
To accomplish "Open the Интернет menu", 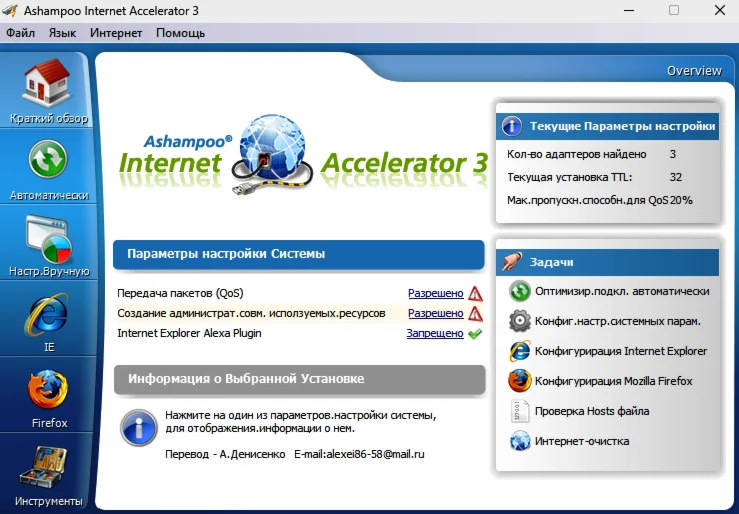I will pos(116,33).
